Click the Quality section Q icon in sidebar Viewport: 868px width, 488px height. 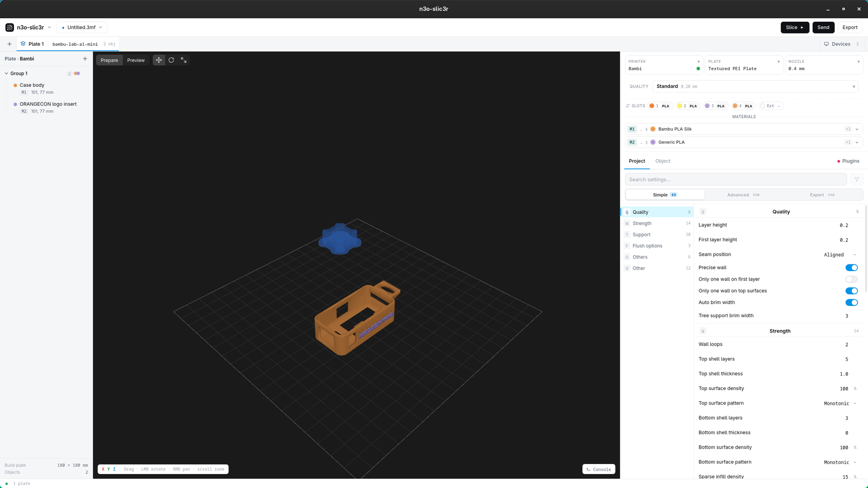tap(627, 212)
